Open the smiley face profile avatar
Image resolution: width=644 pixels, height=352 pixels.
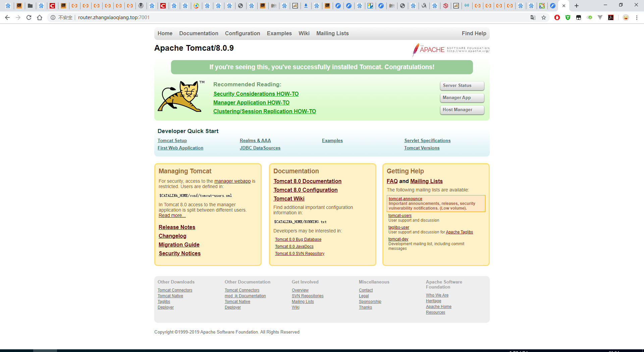coord(626,17)
